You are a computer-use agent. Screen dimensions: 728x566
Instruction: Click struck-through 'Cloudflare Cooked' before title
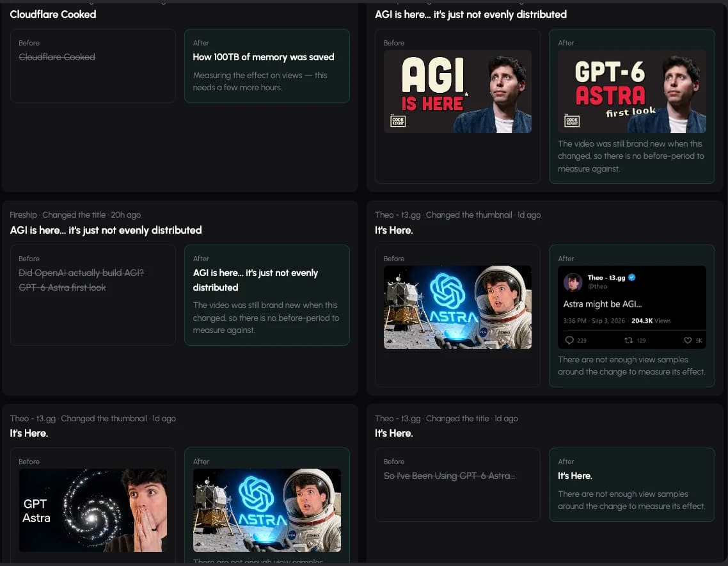tap(57, 57)
